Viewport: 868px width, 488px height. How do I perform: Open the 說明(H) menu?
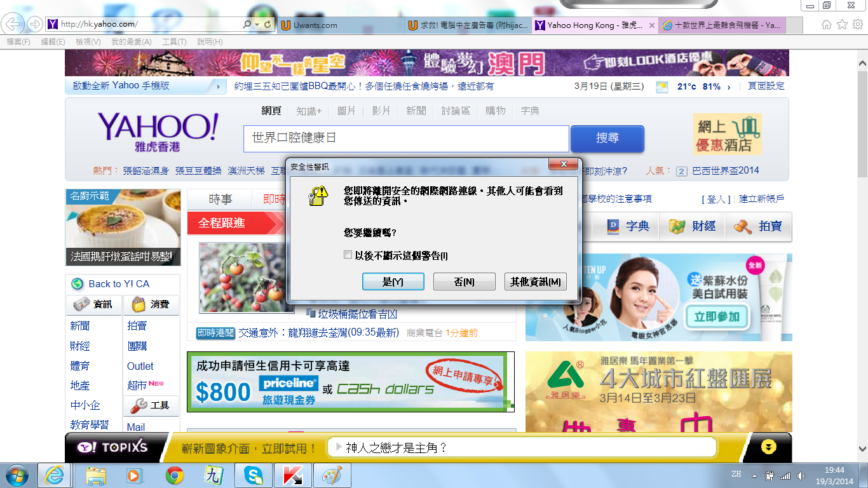click(210, 41)
